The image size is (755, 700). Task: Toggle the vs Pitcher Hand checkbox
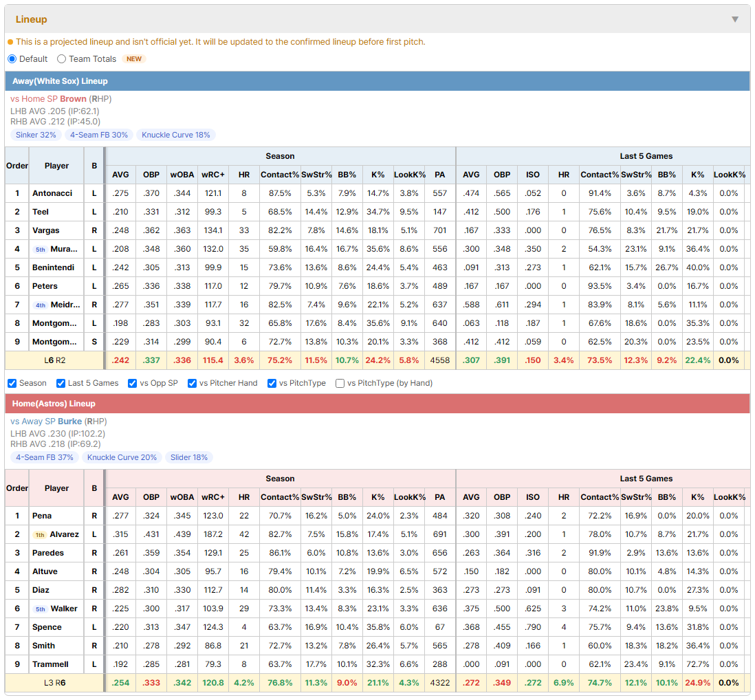pyautogui.click(x=192, y=383)
